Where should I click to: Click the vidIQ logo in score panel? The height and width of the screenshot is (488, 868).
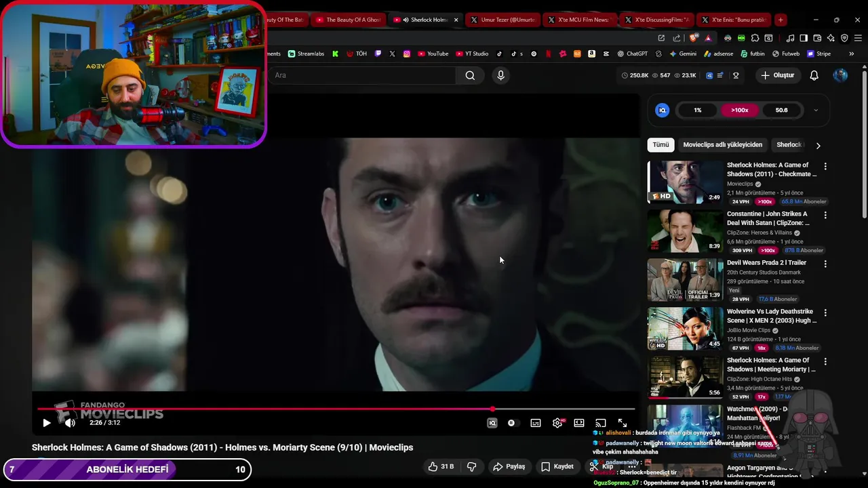tap(663, 110)
